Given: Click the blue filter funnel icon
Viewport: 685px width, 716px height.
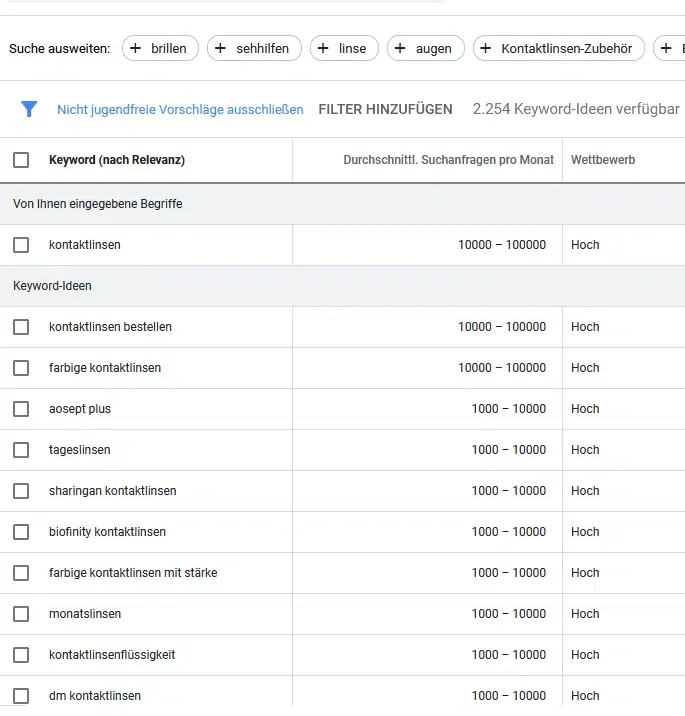Looking at the screenshot, I should [x=29, y=109].
